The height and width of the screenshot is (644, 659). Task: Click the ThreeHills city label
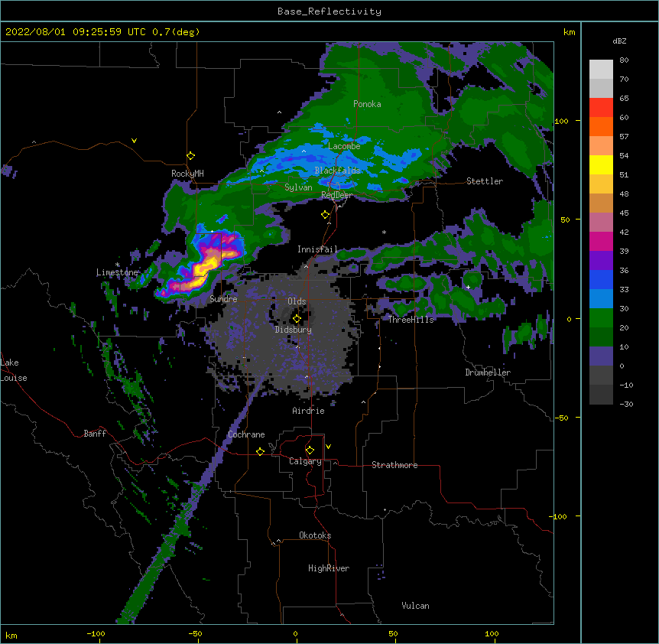tap(411, 320)
